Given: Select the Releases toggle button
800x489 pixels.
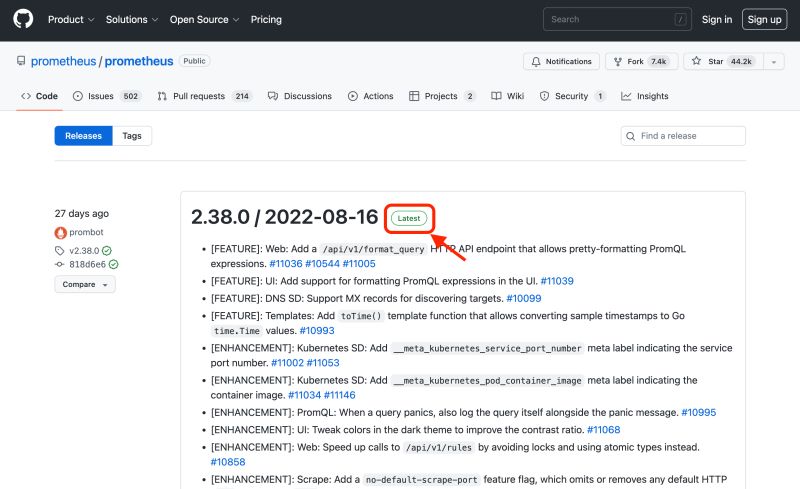Looking at the screenshot, I should coord(83,136).
